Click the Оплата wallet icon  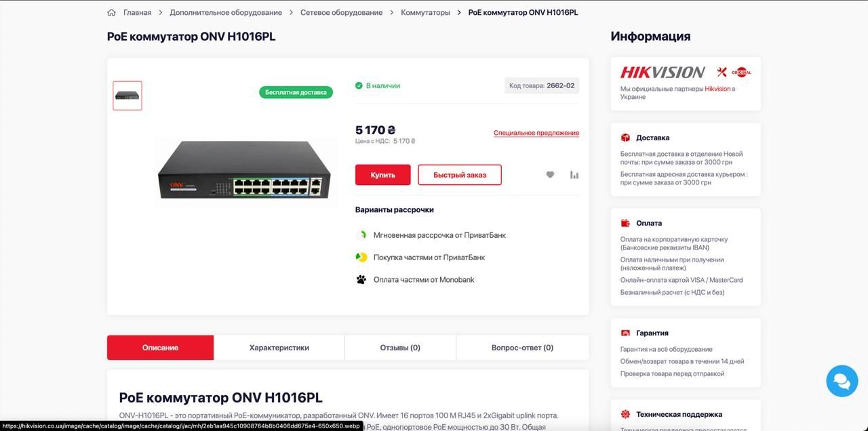pos(625,223)
